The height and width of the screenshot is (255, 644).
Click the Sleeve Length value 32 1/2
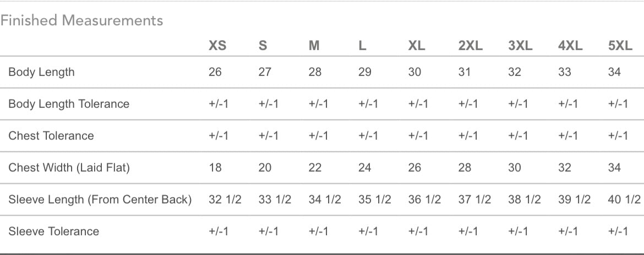tap(225, 199)
